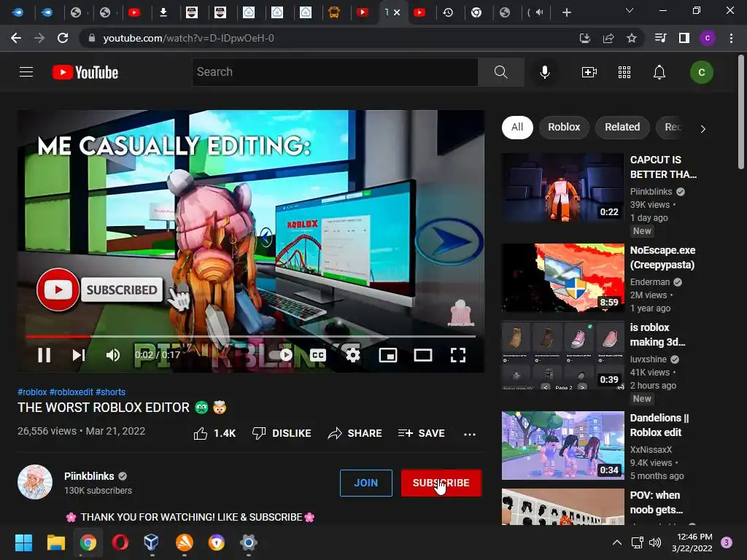The image size is (747, 560).
Task: Open Opera browser from the taskbar
Action: pos(120,542)
